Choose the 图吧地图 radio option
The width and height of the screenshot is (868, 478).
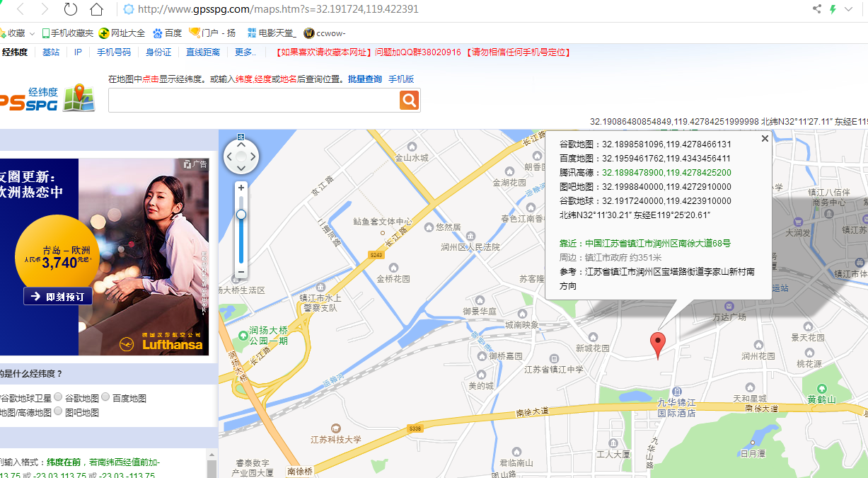[x=58, y=411]
